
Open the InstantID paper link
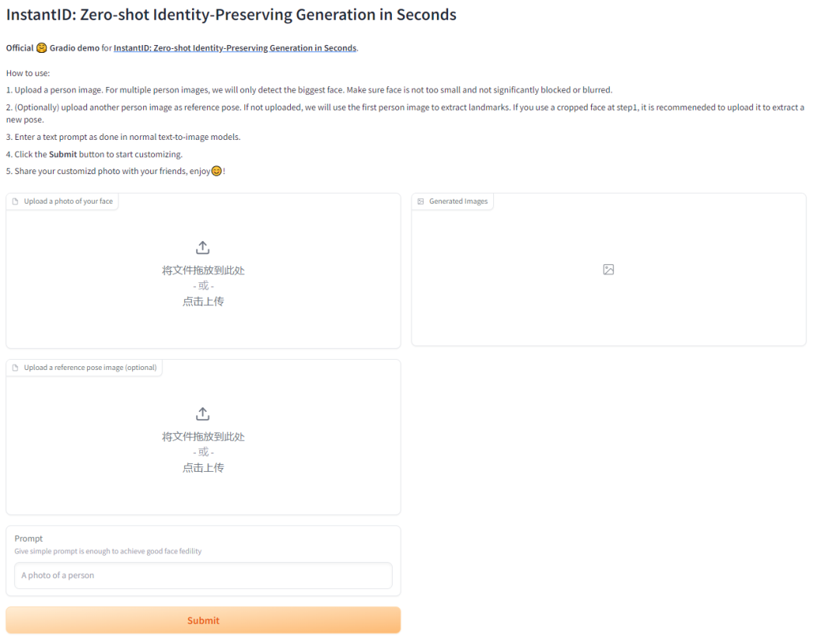tap(235, 48)
